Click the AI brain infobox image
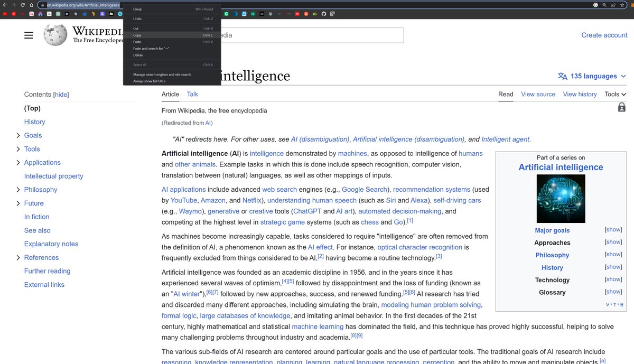The width and height of the screenshot is (634, 364). click(561, 199)
